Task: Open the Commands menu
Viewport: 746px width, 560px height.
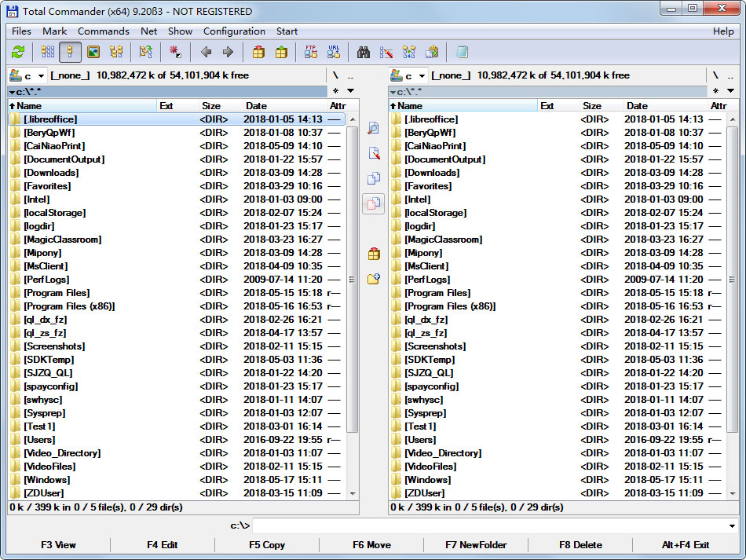Action: pos(103,31)
